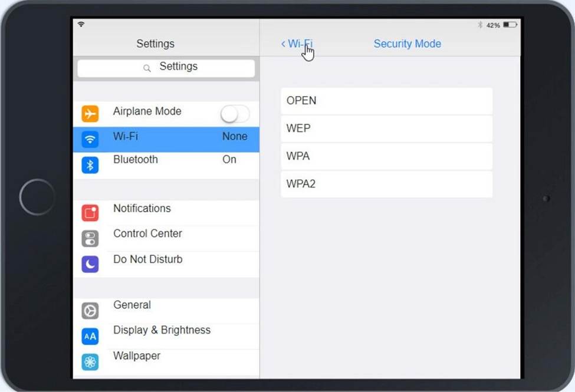The image size is (575, 392).
Task: Toggle the Airplane Mode switch
Action: coord(235,114)
